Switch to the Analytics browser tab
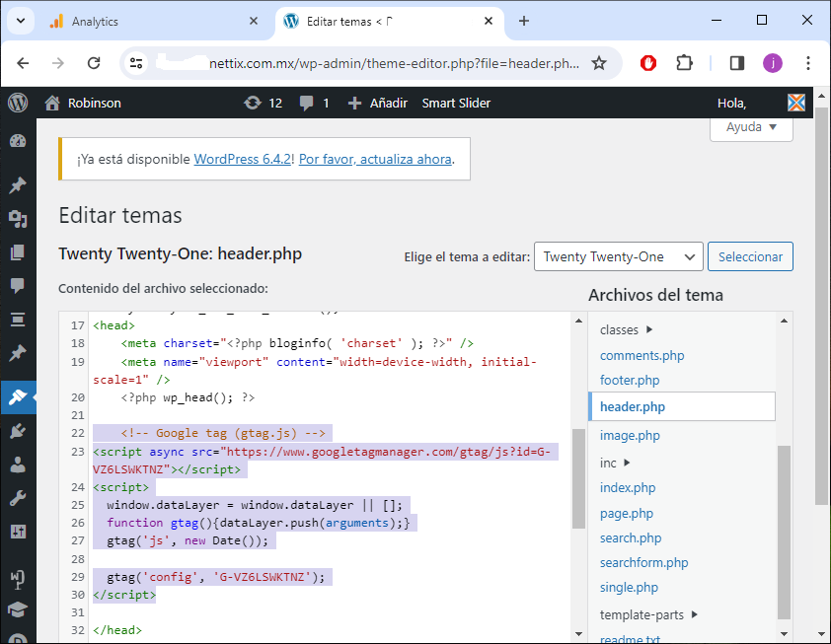Image resolution: width=831 pixels, height=644 pixels. 95,21
